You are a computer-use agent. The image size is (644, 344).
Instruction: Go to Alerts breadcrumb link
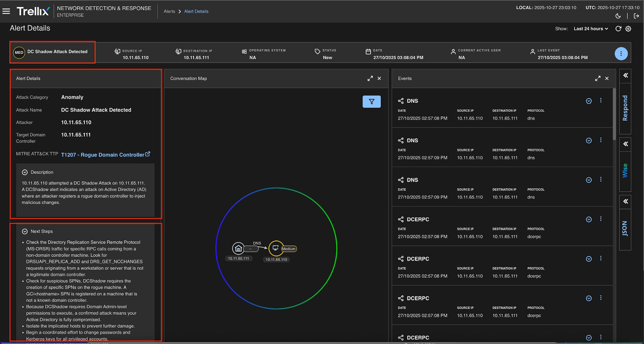[x=169, y=11]
